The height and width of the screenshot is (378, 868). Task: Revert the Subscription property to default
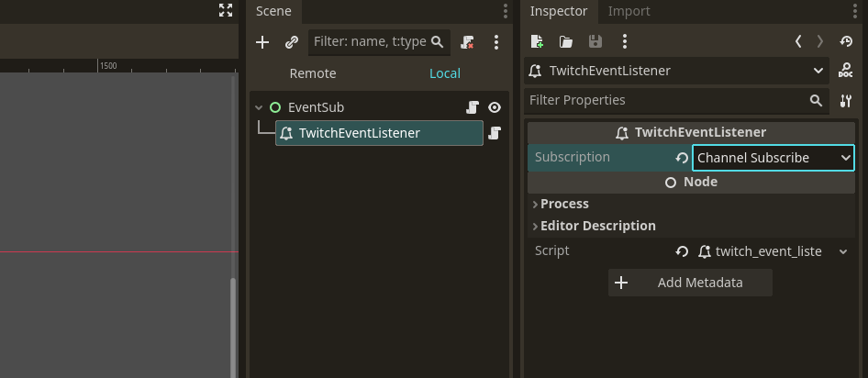pyautogui.click(x=682, y=158)
